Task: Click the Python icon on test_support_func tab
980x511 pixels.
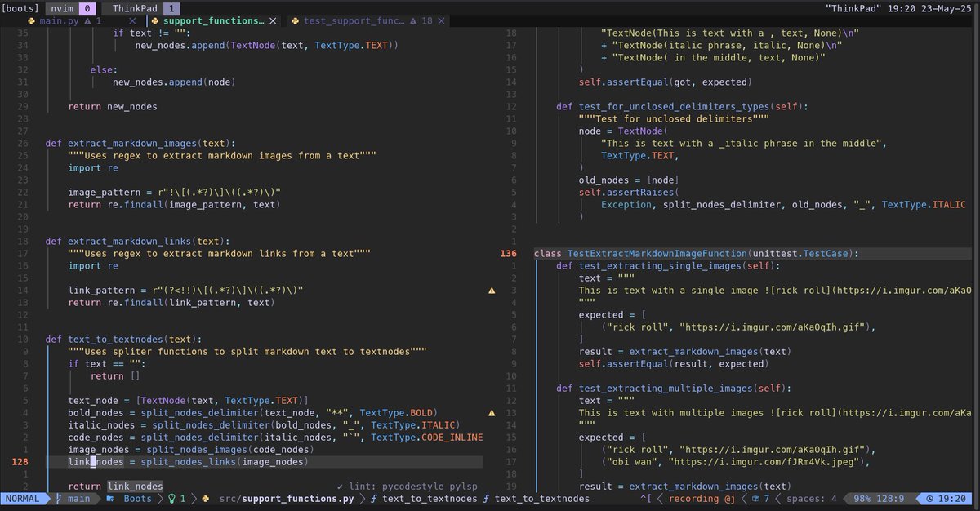Action: click(x=296, y=21)
